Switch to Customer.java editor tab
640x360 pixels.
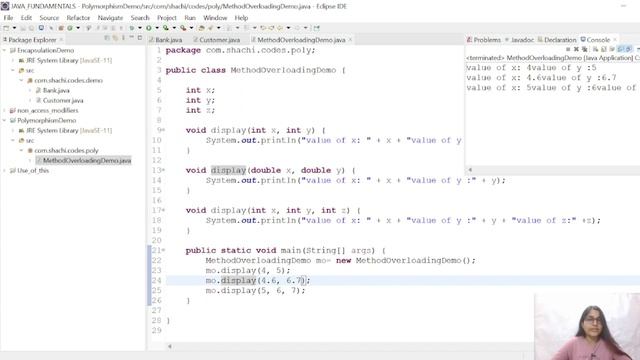(217, 40)
